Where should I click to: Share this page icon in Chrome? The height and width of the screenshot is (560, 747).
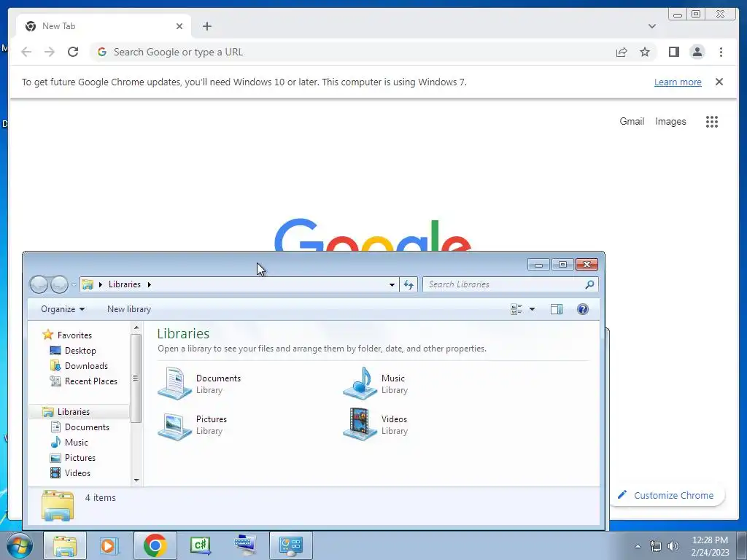[622, 52]
